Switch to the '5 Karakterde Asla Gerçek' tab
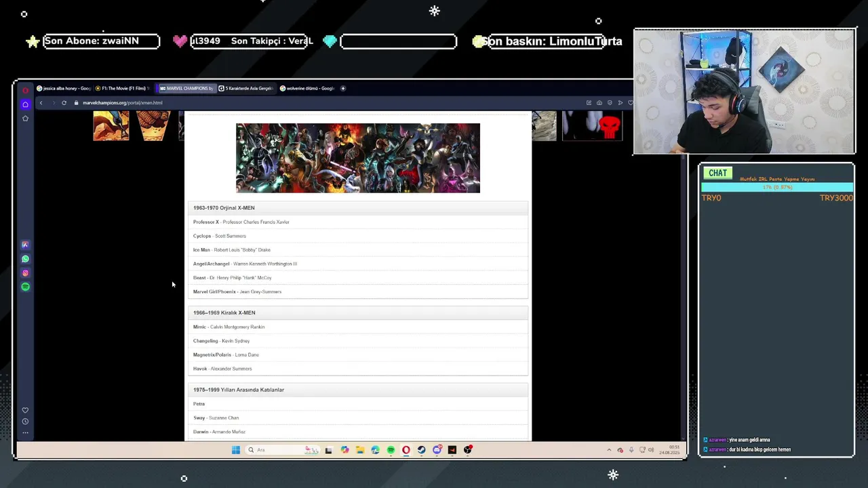 point(245,88)
